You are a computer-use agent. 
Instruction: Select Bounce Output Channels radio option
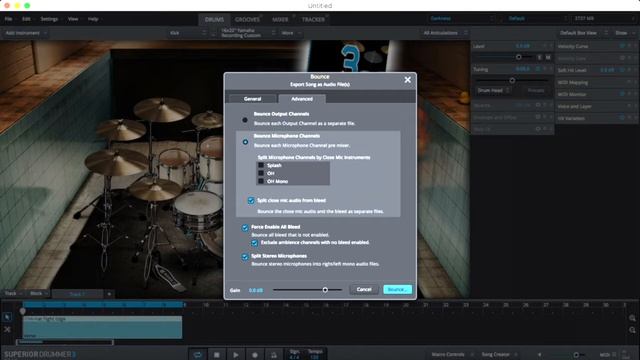245,120
